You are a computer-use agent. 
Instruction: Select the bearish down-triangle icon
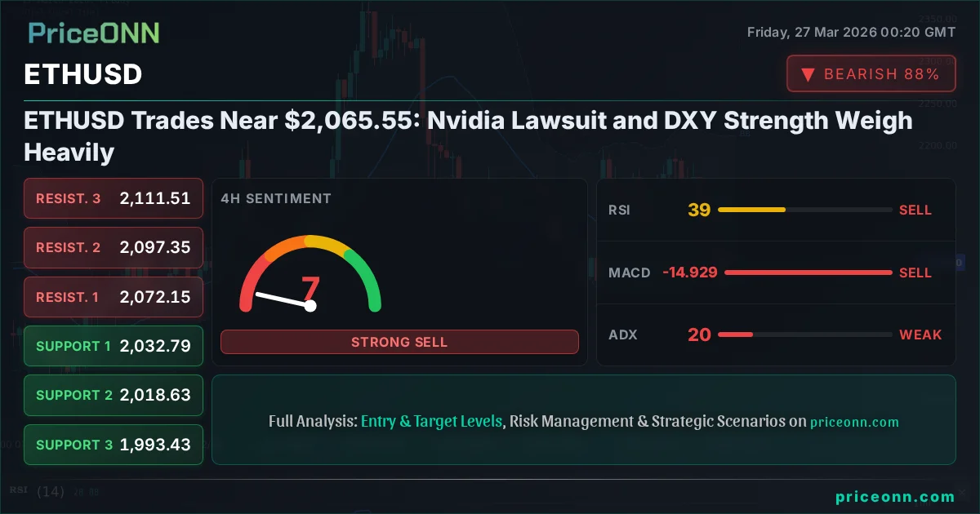point(808,73)
